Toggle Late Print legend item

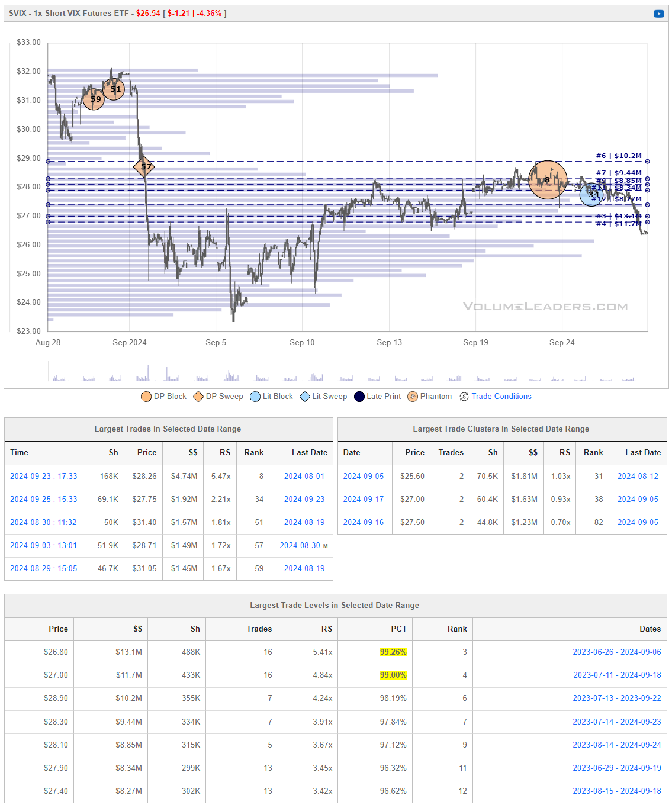pos(377,397)
